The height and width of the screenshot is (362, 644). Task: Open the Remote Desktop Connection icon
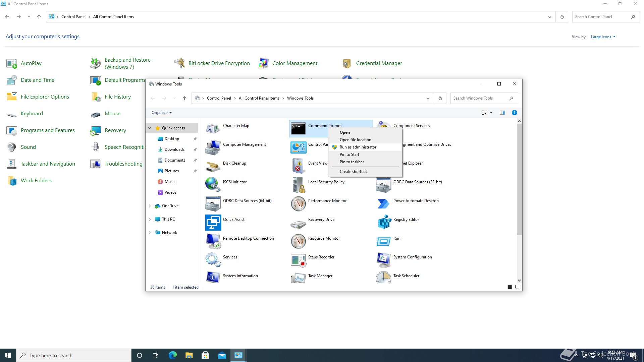213,241
